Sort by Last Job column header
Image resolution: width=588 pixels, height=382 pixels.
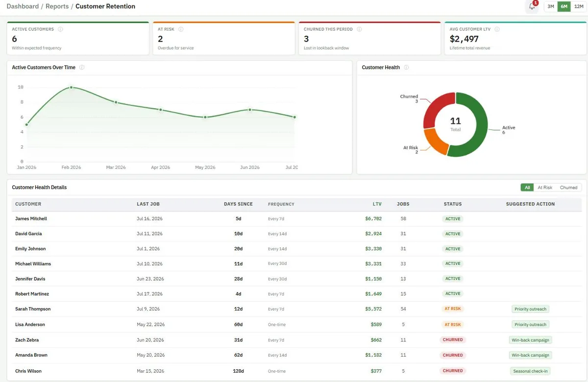click(x=148, y=204)
